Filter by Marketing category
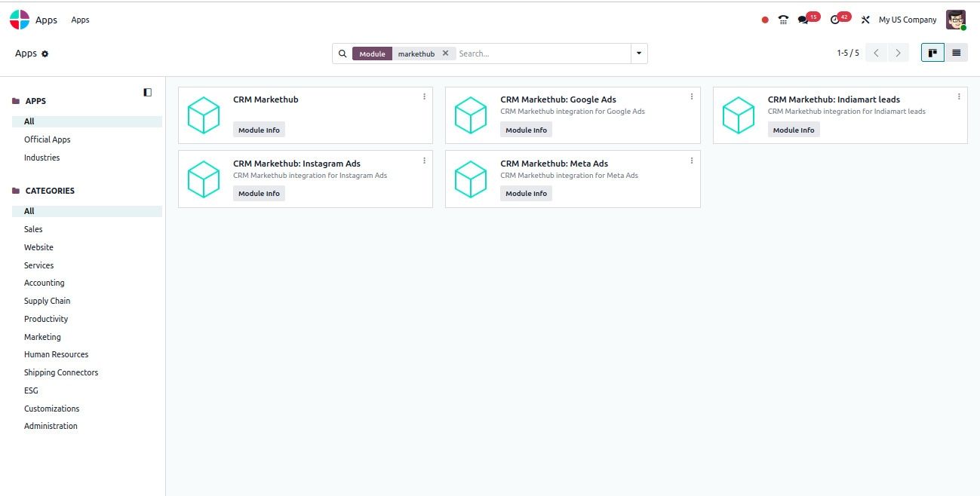Image resolution: width=980 pixels, height=496 pixels. (42, 337)
